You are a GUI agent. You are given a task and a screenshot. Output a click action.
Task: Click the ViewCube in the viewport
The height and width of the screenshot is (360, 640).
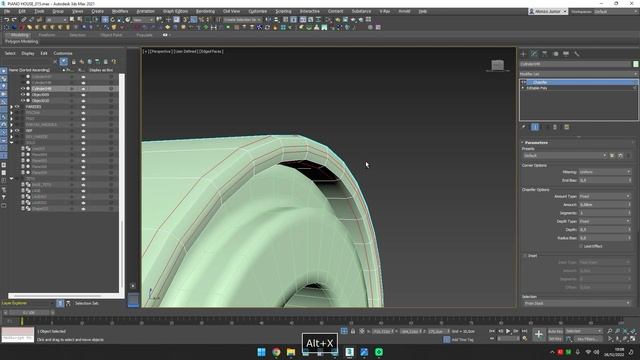click(497, 65)
